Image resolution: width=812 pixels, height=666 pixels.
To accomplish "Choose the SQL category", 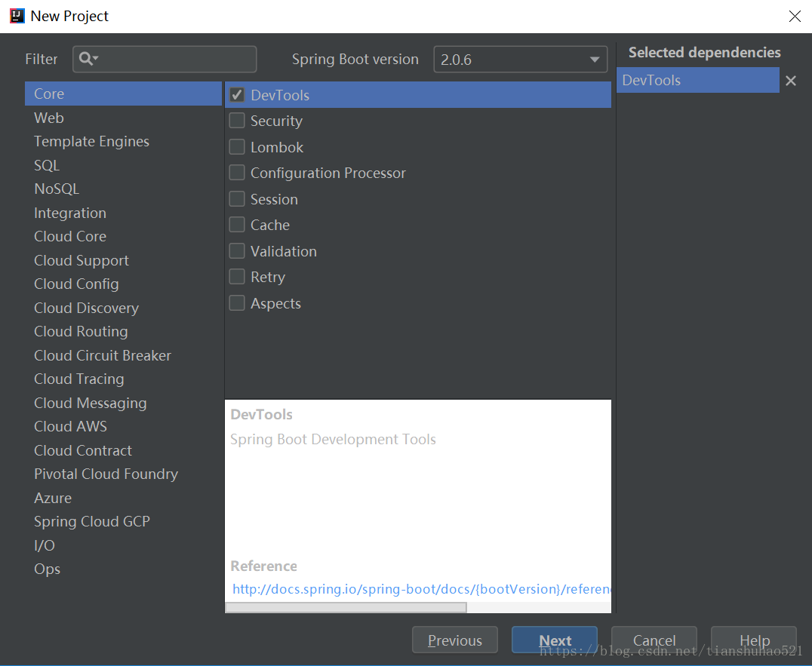I will pos(123,166).
